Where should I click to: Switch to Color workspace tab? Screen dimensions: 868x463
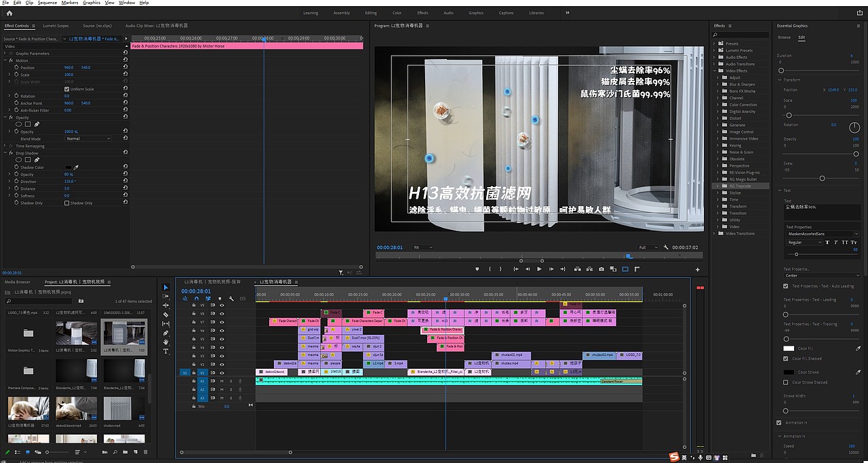tap(397, 13)
